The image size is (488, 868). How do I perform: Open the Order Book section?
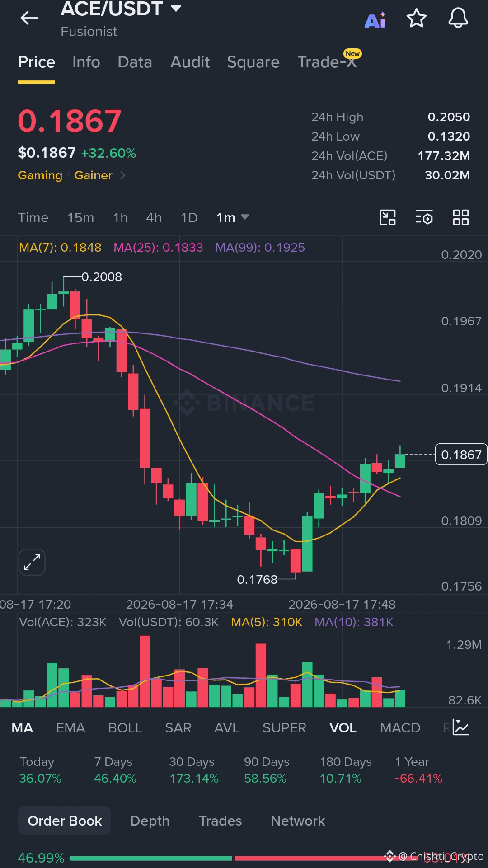65,821
